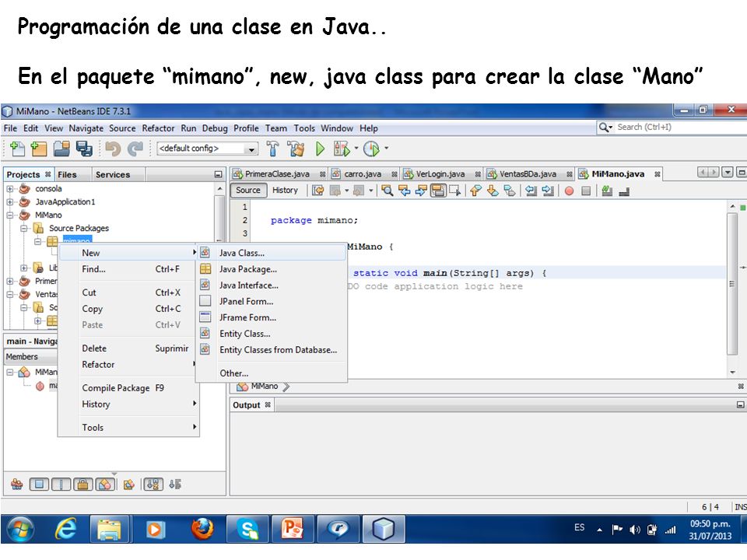Close the PrimeraClase.java tab
The width and height of the screenshot is (747, 560).
click(x=322, y=174)
